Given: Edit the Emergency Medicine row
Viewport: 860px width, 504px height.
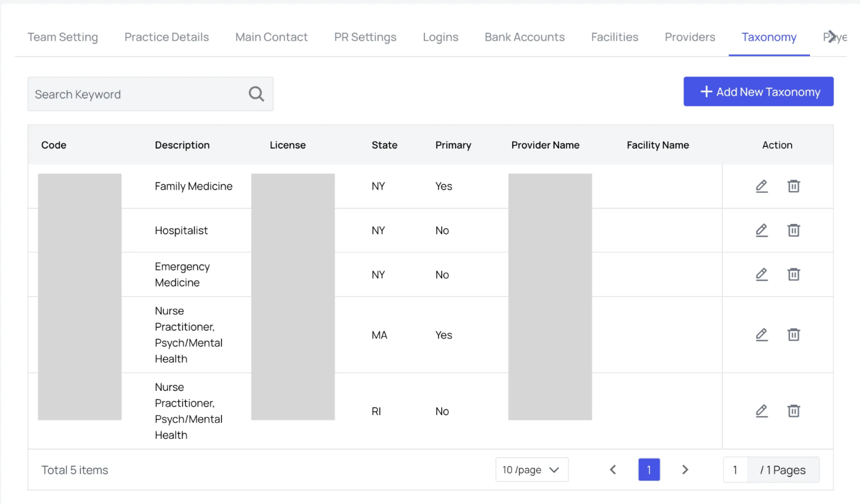Looking at the screenshot, I should tap(761, 275).
